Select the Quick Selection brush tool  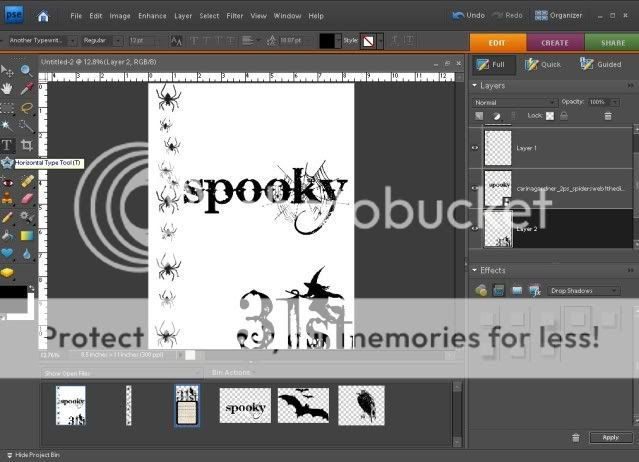[26, 126]
